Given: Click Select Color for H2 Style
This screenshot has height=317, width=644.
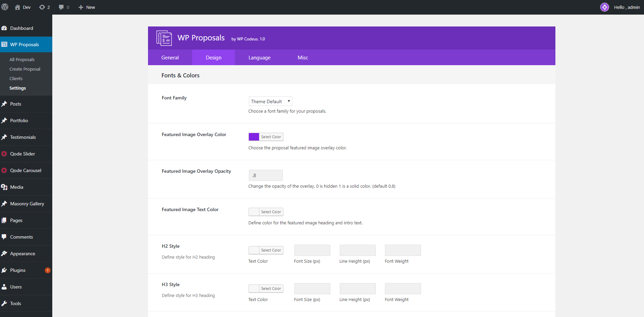Looking at the screenshot, I should (271, 250).
